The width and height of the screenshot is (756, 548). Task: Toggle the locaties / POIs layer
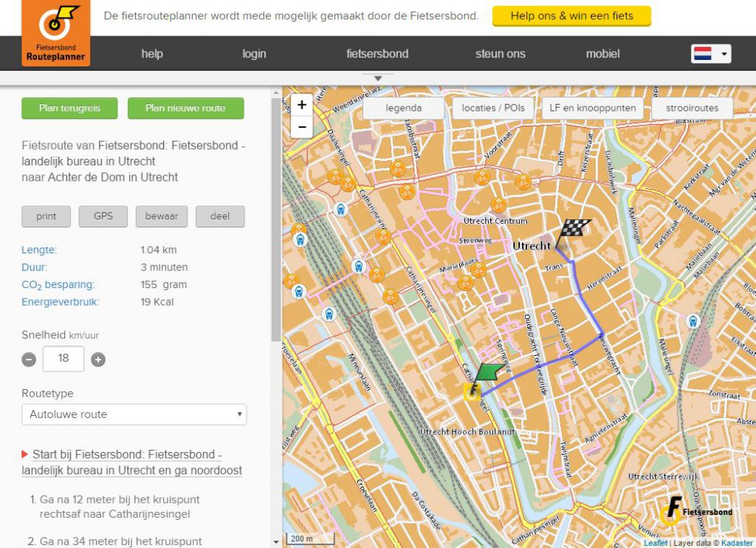493,108
